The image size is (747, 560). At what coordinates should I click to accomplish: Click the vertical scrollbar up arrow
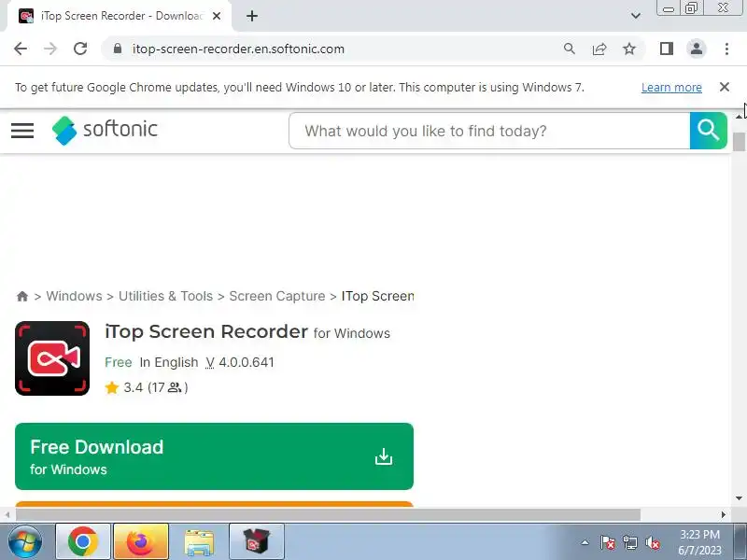click(739, 116)
